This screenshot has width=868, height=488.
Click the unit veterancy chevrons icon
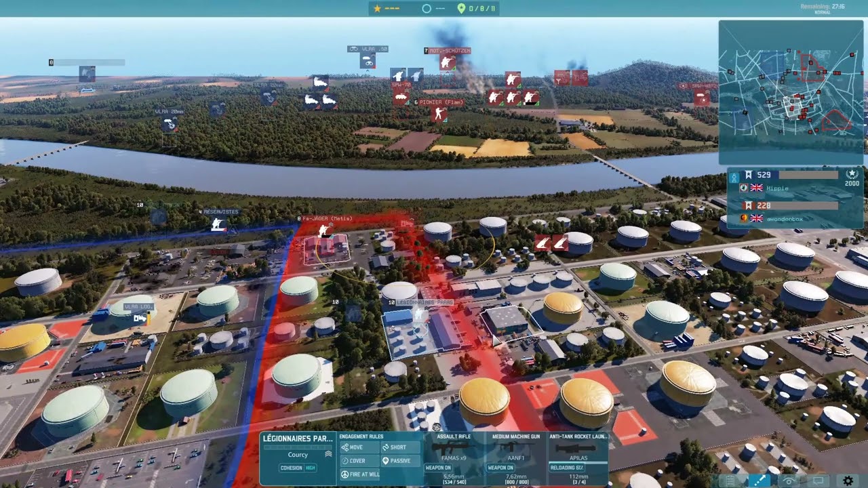click(x=328, y=454)
